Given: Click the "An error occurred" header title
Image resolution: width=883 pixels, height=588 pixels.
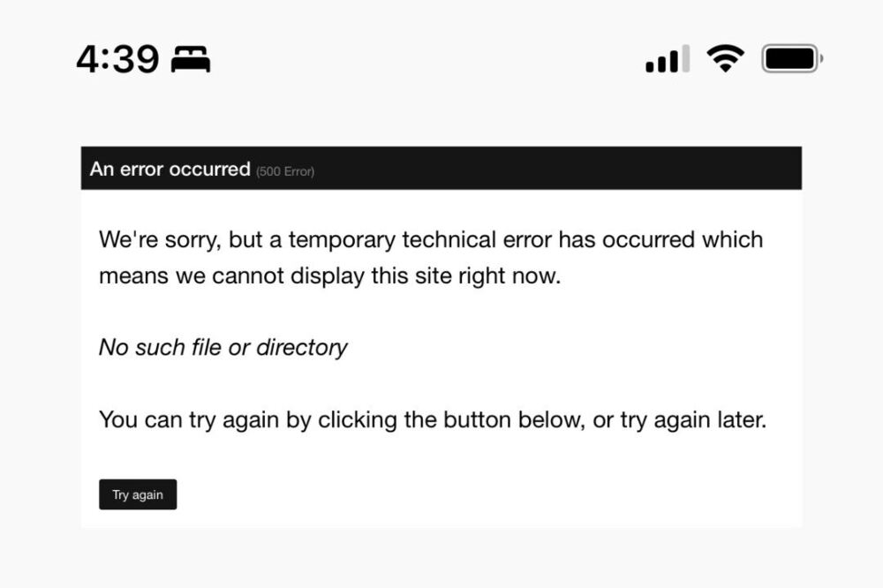Looking at the screenshot, I should pyautogui.click(x=170, y=169).
